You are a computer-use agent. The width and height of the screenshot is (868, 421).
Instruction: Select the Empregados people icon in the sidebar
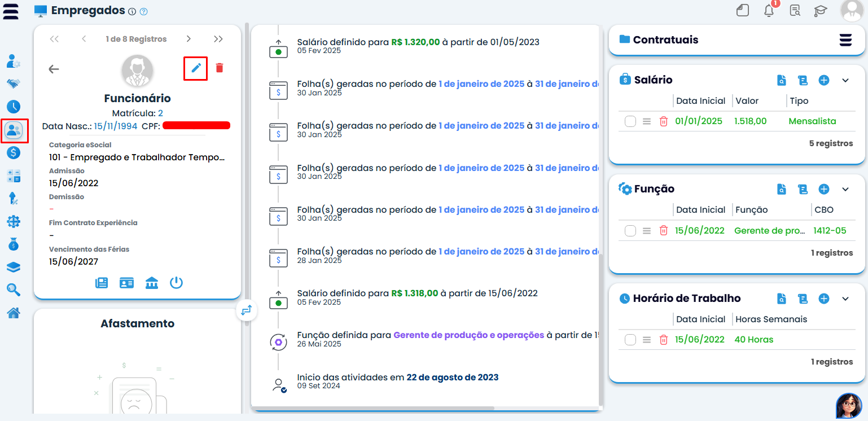15,130
